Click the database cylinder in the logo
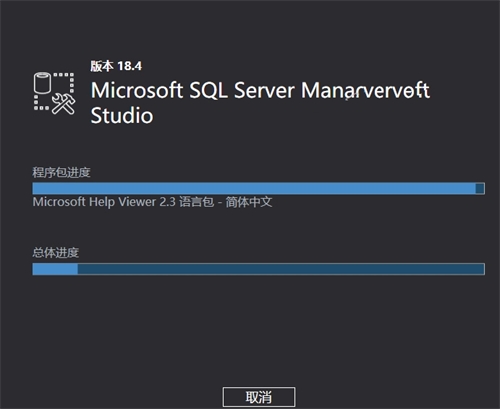This screenshot has height=409, width=500. tap(42, 82)
